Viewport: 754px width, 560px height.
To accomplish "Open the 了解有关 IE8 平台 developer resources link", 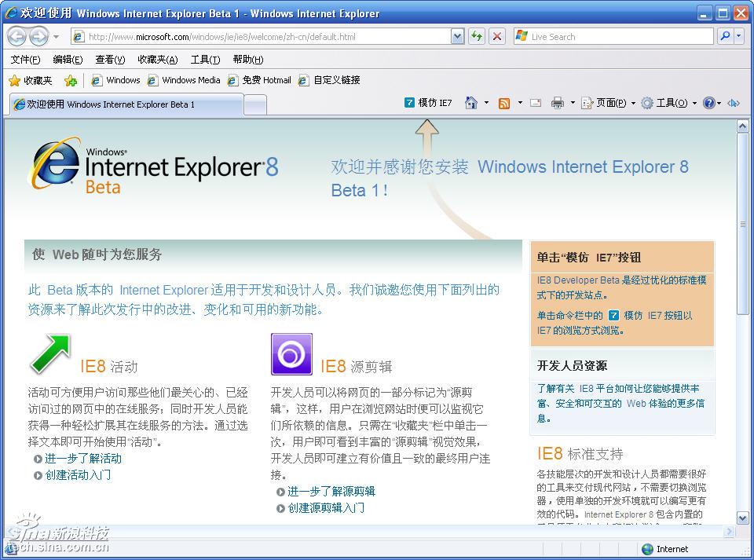I will pyautogui.click(x=620, y=403).
